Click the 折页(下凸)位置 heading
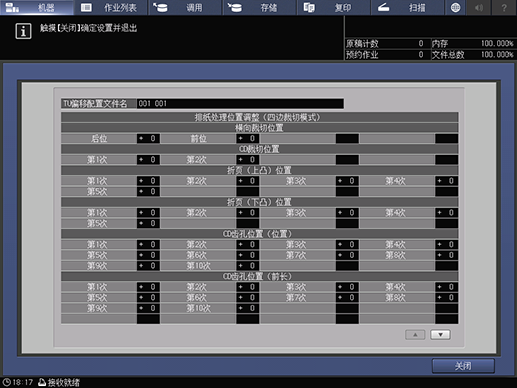517x388 pixels. [259, 202]
